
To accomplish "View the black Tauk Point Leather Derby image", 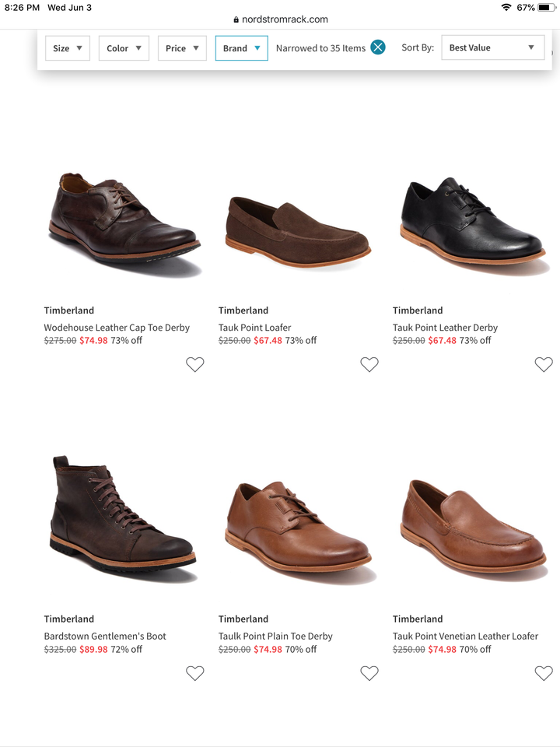I will [x=472, y=222].
